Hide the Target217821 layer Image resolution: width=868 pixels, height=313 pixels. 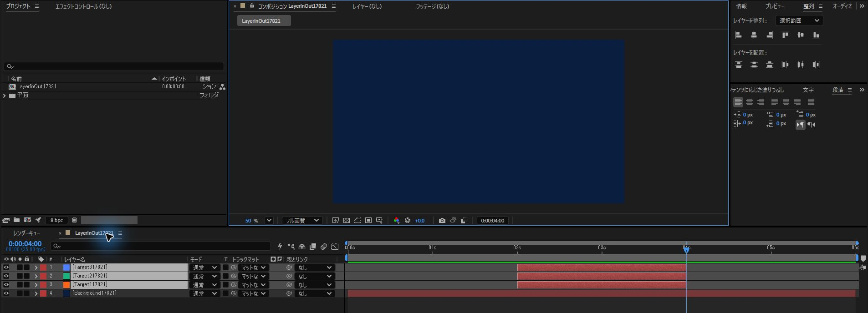[6, 276]
